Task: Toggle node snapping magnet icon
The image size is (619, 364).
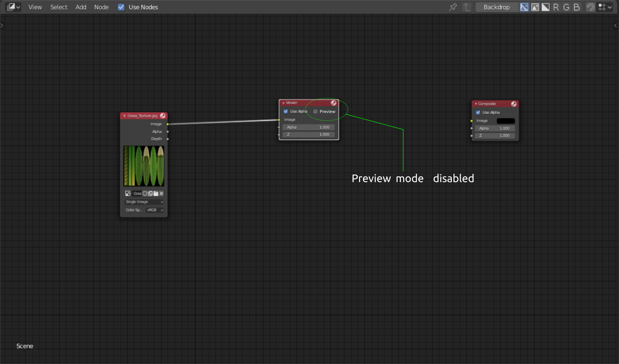Action: pyautogui.click(x=590, y=7)
